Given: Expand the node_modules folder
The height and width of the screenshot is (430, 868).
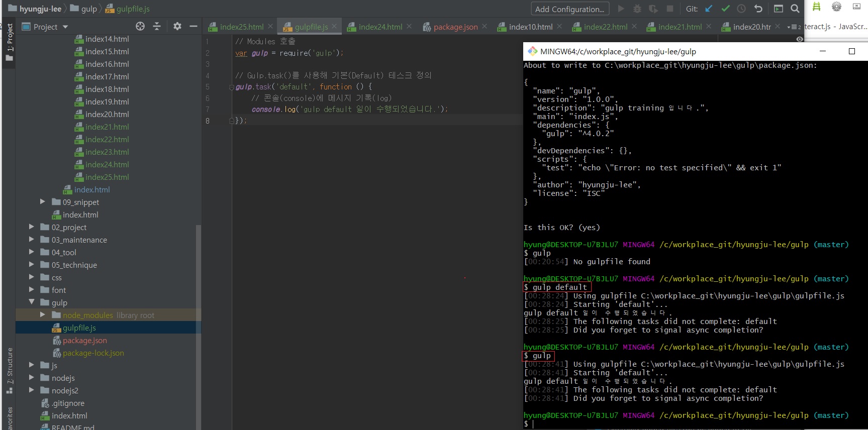Looking at the screenshot, I should pos(43,315).
